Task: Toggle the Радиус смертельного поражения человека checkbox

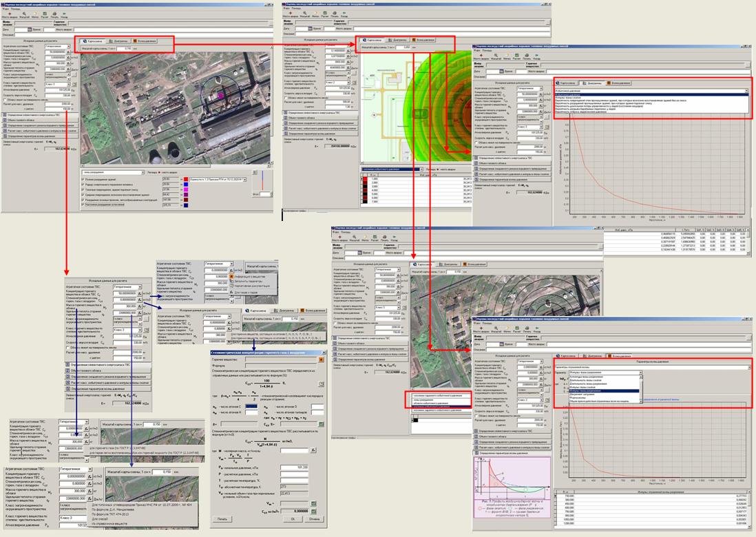Action: 84,183
